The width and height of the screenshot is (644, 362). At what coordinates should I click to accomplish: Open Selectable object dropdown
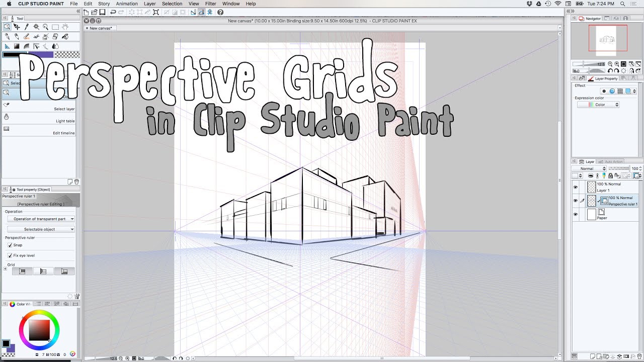click(41, 229)
